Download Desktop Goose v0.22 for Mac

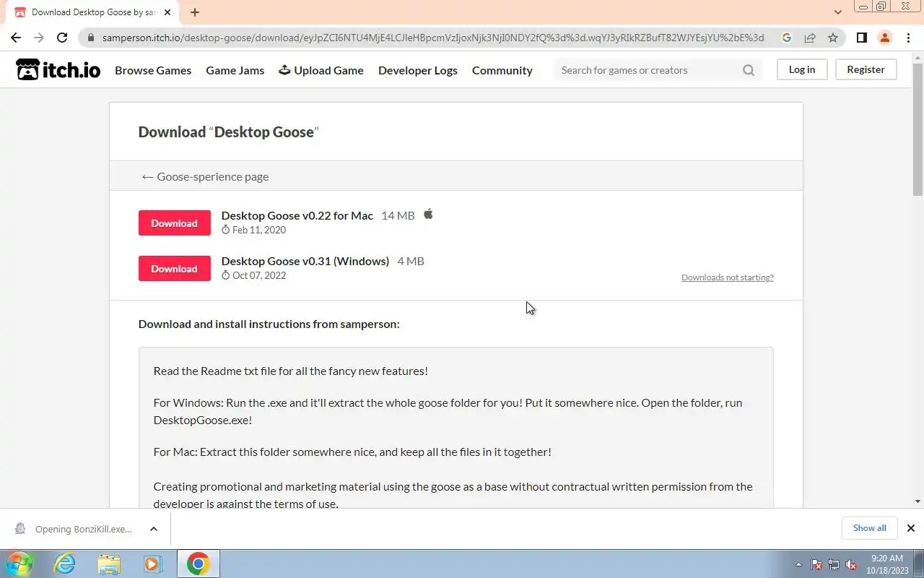(175, 223)
